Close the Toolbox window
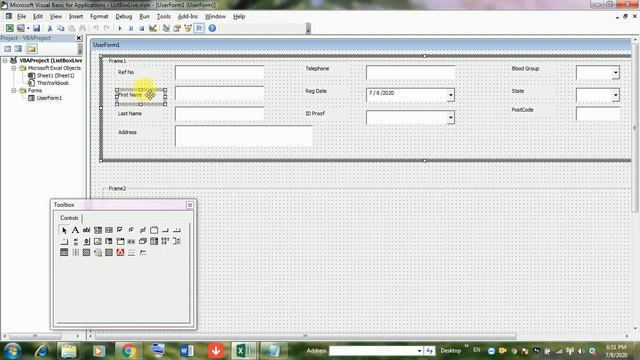The width and height of the screenshot is (640, 360). [x=190, y=205]
